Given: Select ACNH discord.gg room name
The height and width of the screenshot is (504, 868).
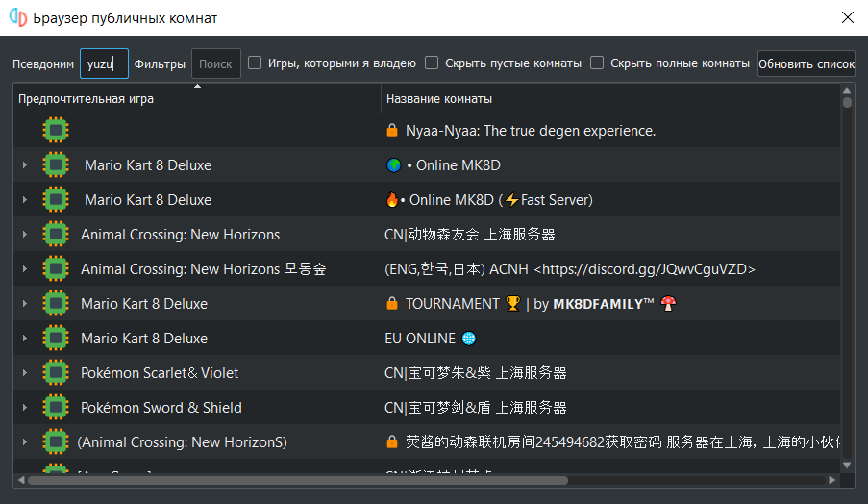Looking at the screenshot, I should point(570,269).
